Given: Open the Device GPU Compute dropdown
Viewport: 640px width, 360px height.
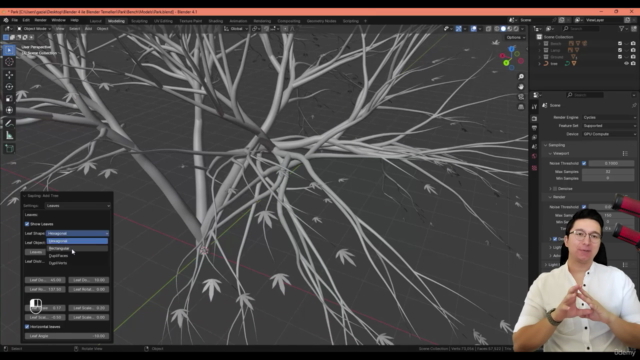Looking at the screenshot, I should [x=609, y=134].
